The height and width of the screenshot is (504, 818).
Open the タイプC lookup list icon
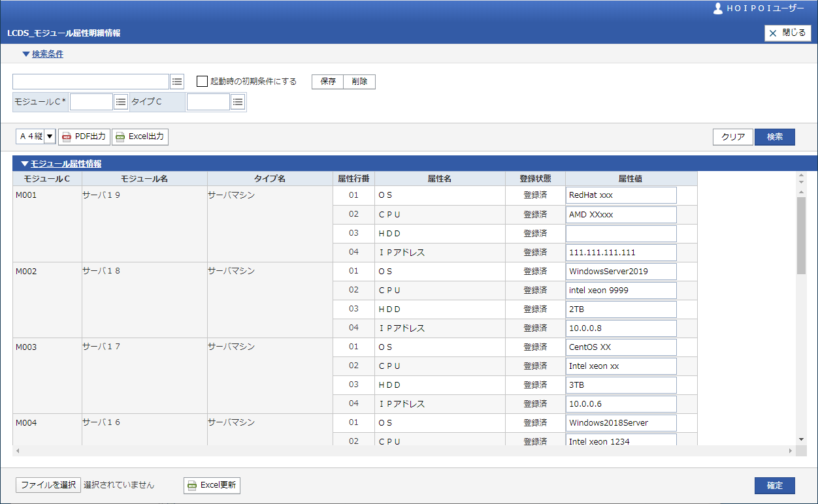point(238,102)
